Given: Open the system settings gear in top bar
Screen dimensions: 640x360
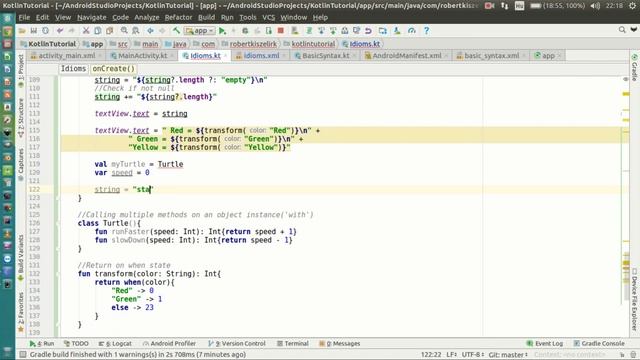Looking at the screenshot, I should (x=632, y=6).
